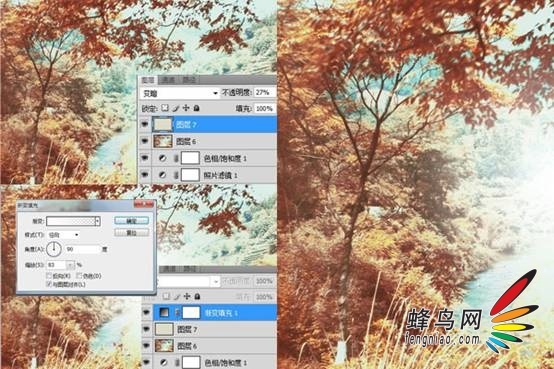
Task: Select 图层 7 thumbnail in lower panel
Action: point(164,329)
